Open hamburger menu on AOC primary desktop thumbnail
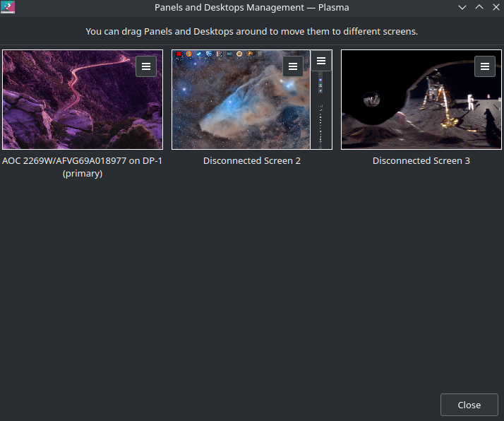This screenshot has height=421, width=504. point(146,66)
